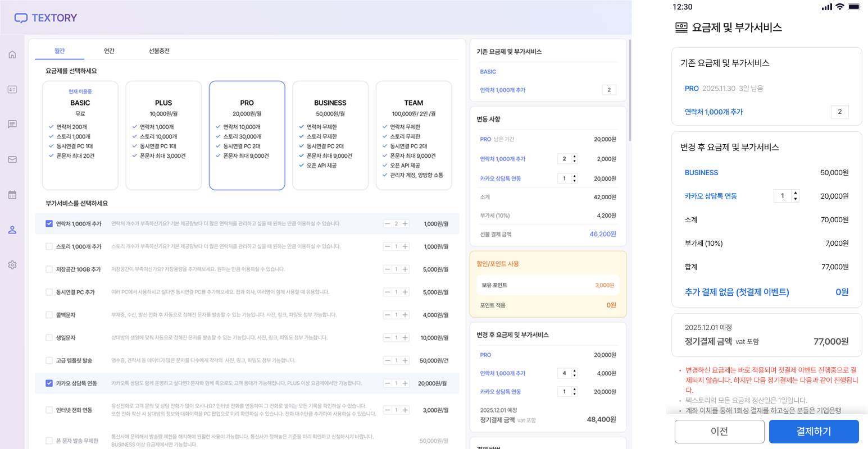868x449 pixels.
Task: Select the BUSINESS plan card
Action: 330,135
